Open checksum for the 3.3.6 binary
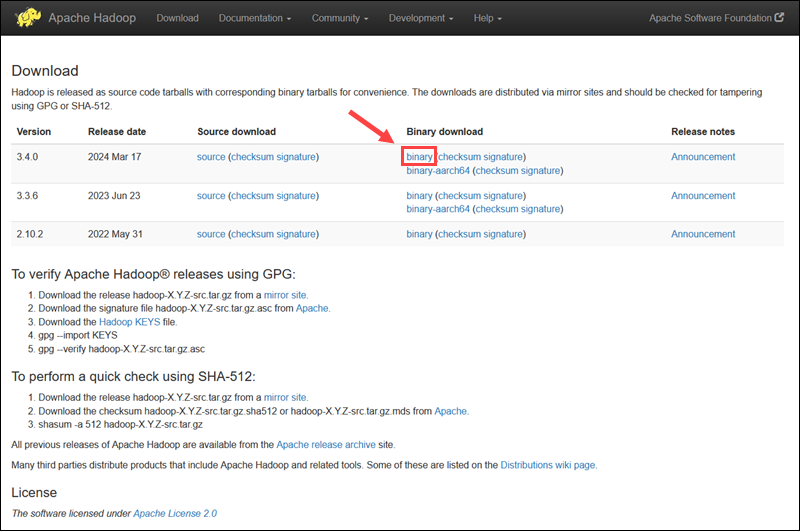800x531 pixels. click(459, 195)
